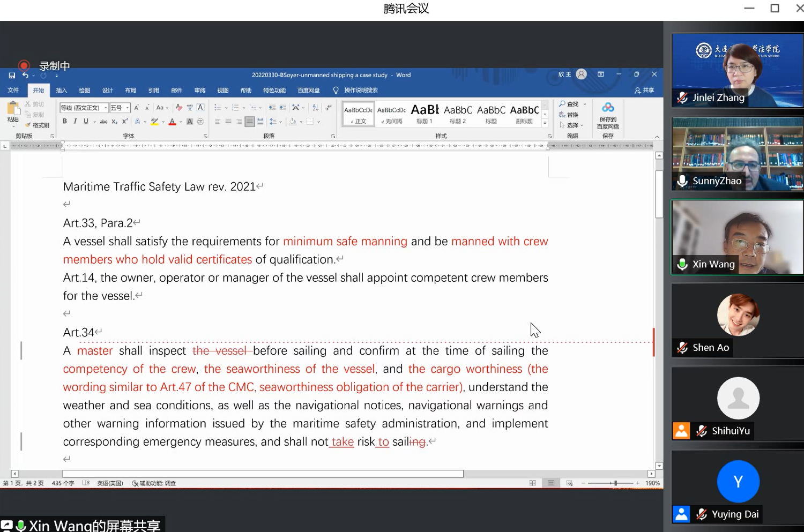Open the font name dropdown (等线)

pos(106,108)
